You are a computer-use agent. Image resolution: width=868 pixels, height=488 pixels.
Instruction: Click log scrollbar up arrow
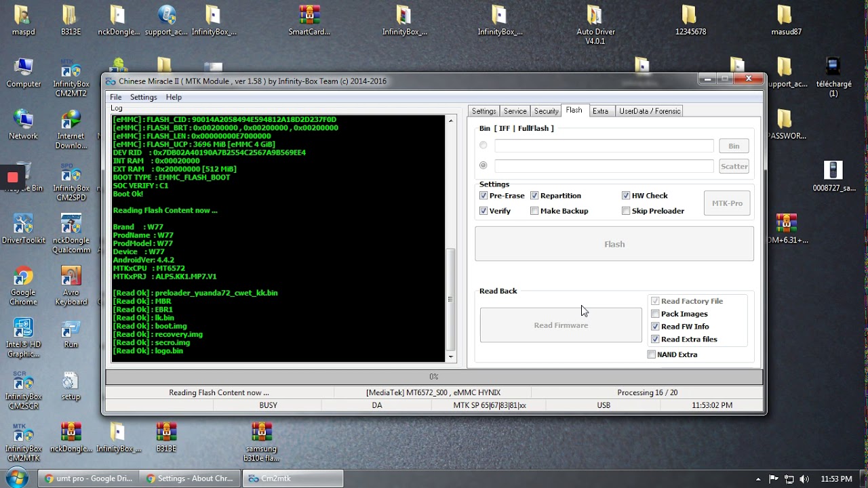[x=450, y=121]
